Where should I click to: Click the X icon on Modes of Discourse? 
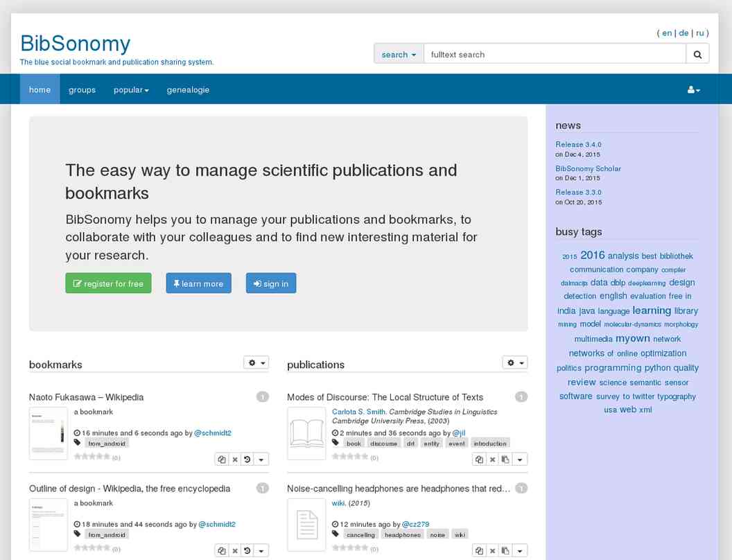point(493,460)
